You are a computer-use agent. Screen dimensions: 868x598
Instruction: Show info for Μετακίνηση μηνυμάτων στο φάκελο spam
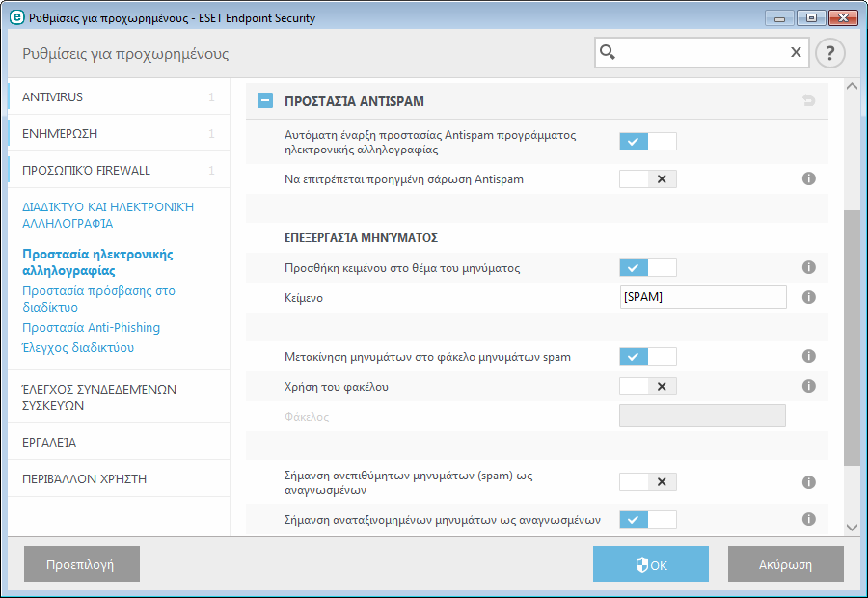(809, 356)
